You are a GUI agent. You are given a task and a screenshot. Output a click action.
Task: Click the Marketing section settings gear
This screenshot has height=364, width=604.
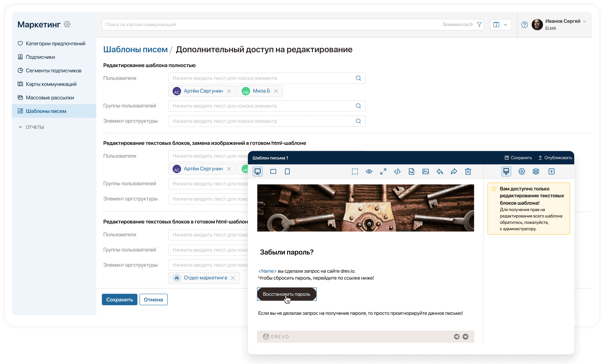tap(67, 24)
